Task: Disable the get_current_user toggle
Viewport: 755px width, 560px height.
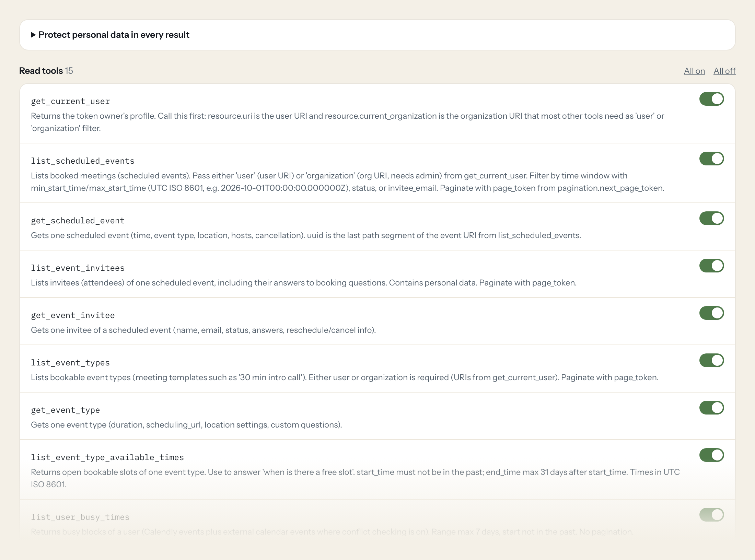Action: 711,99
